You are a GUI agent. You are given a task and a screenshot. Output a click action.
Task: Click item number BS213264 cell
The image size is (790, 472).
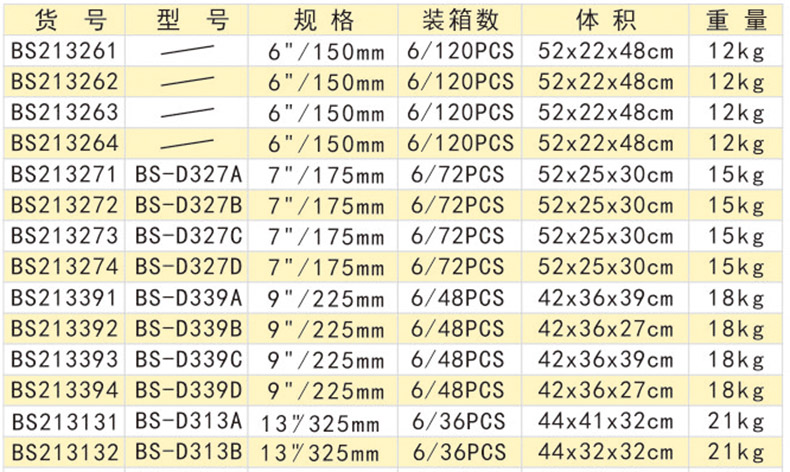pyautogui.click(x=64, y=144)
